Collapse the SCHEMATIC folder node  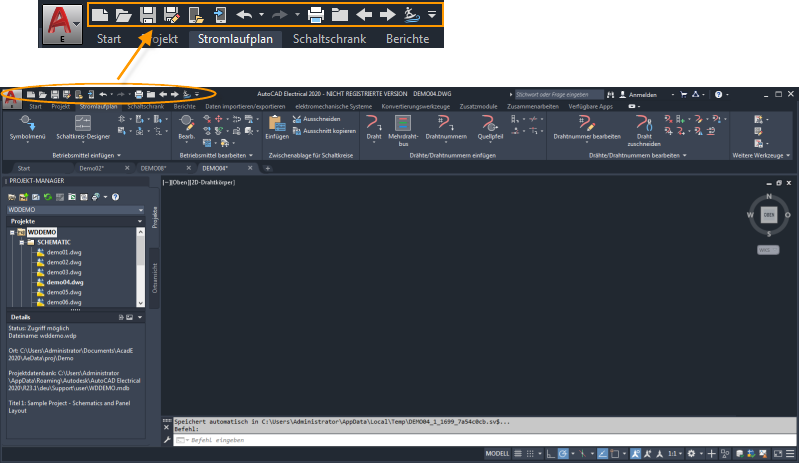tap(22, 242)
